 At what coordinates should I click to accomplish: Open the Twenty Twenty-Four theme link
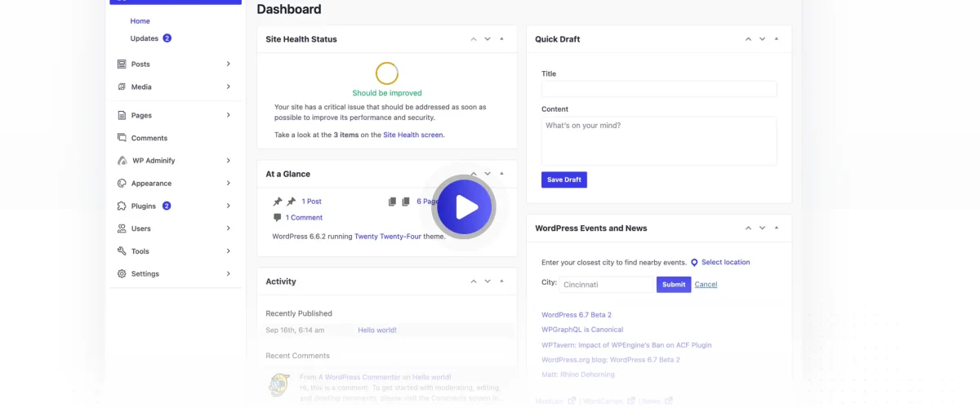387,237
